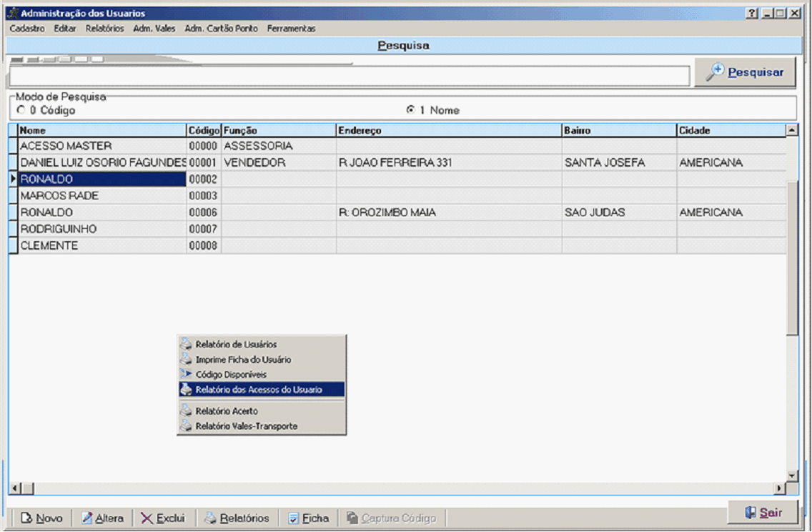Click the search text input field
This screenshot has height=532, width=812.
point(349,76)
